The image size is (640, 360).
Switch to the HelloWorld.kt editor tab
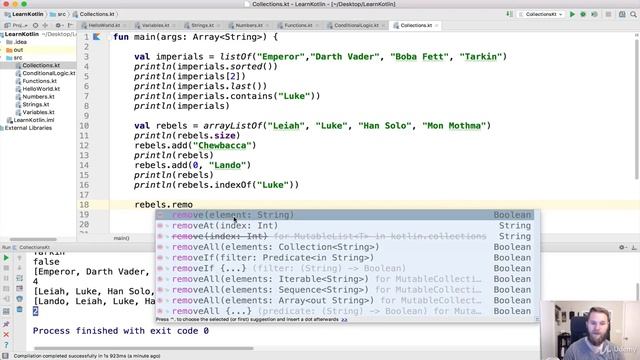click(104, 25)
